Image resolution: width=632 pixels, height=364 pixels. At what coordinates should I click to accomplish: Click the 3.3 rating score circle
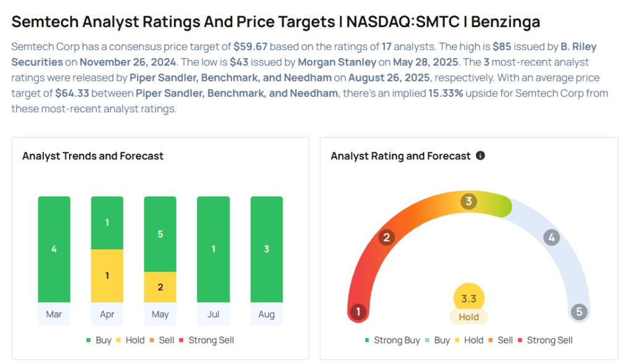point(468,299)
